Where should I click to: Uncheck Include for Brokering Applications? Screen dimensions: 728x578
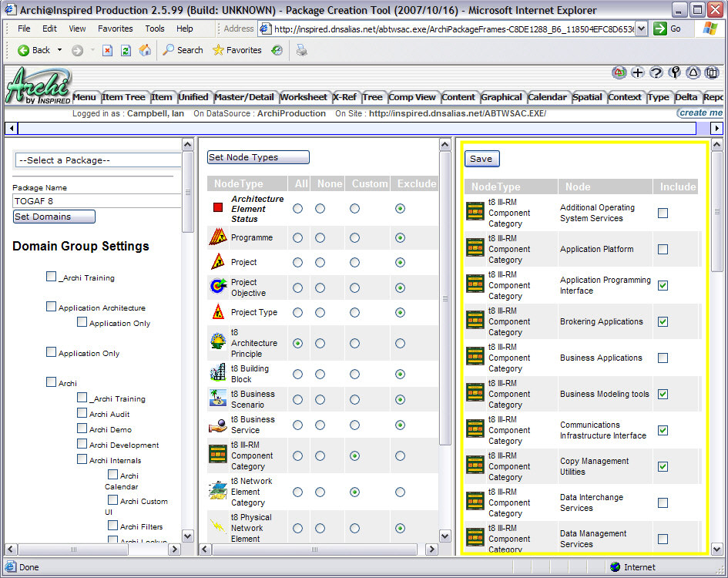(663, 322)
